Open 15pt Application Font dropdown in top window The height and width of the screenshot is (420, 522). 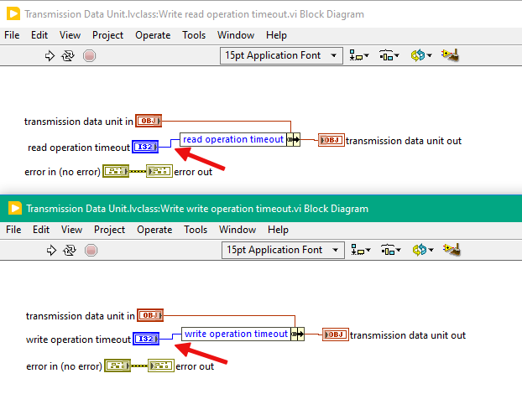pyautogui.click(x=281, y=55)
